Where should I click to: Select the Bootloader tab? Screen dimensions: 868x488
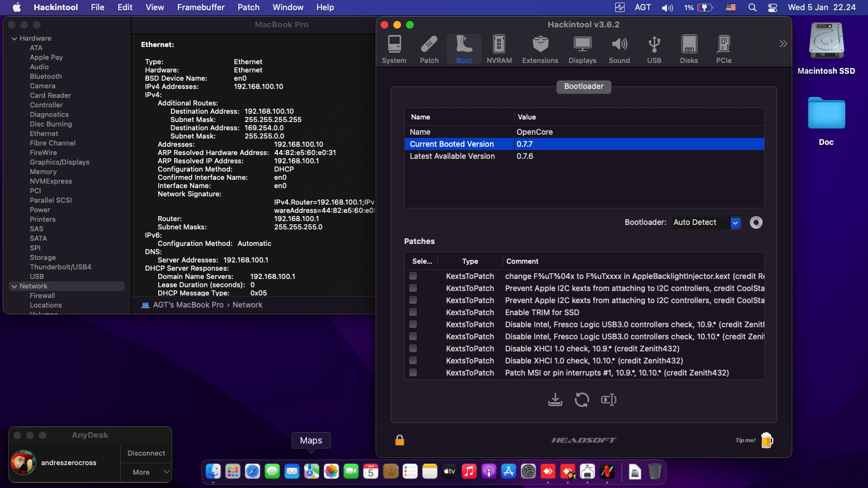coord(583,86)
